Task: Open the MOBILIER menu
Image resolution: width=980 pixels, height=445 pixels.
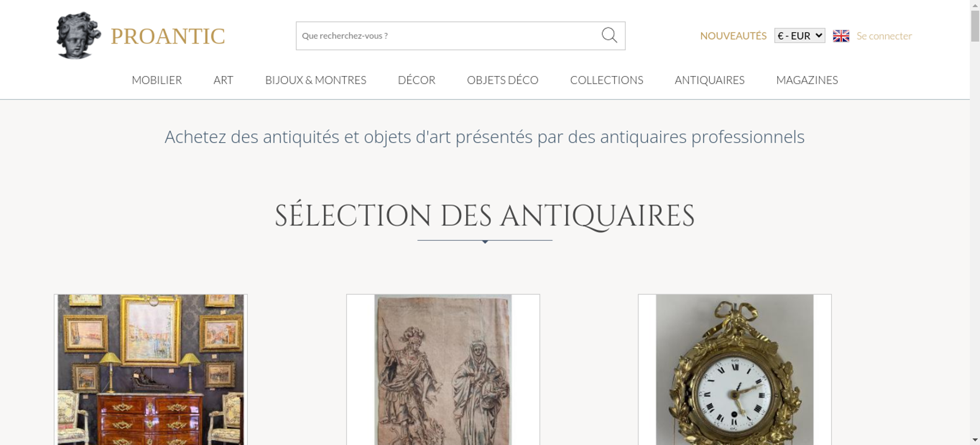Action: coord(157,80)
